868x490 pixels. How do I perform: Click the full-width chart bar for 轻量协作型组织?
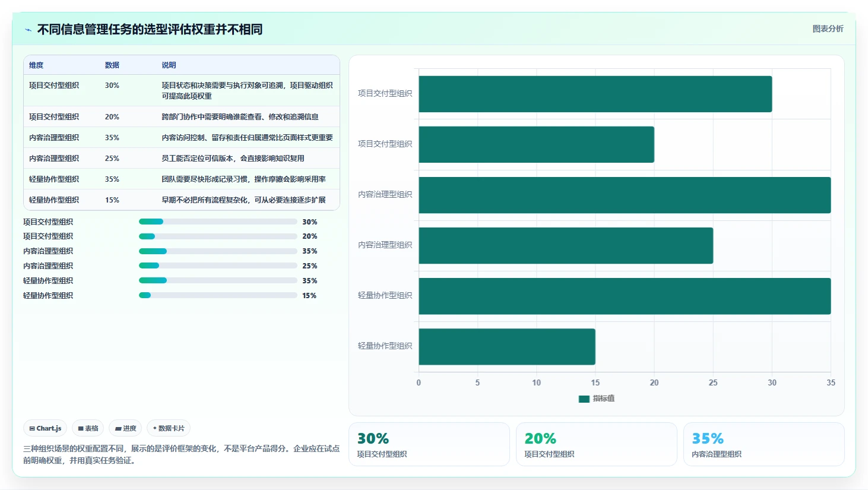point(625,296)
